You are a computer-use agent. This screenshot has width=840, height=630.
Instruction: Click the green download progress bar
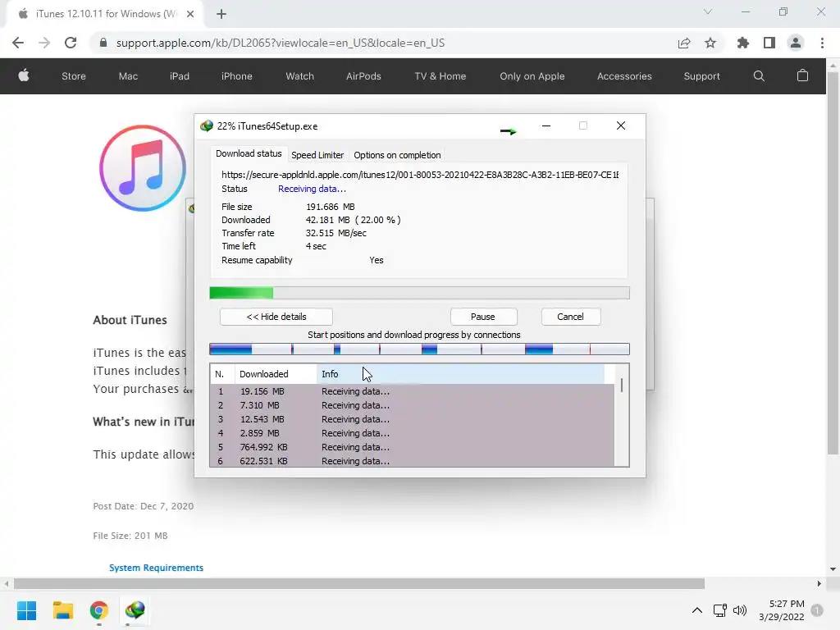(419, 293)
